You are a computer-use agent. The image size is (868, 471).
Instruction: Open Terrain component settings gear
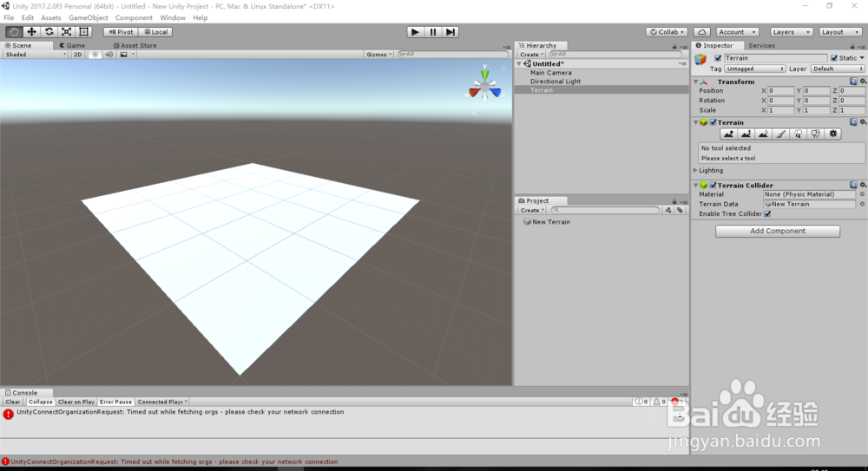(x=863, y=122)
